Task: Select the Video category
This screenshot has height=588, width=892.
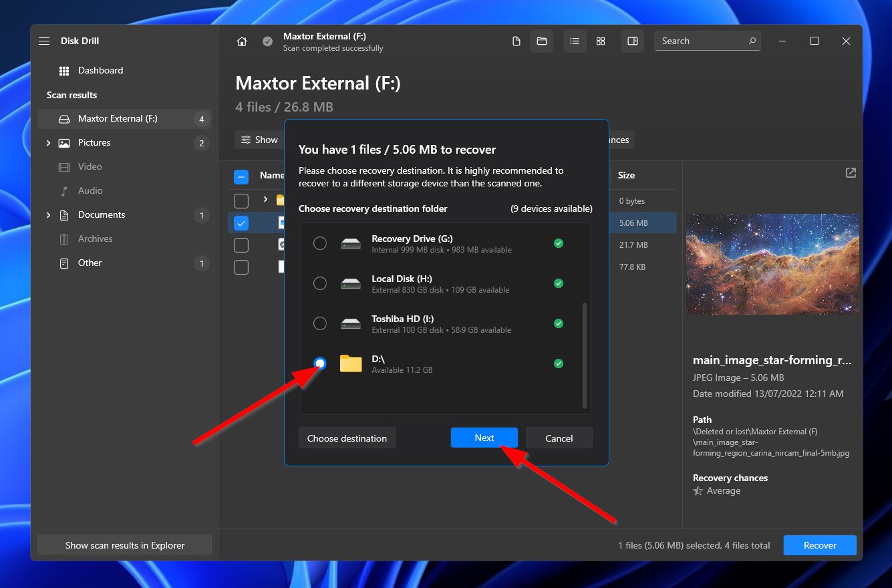Action: 124,167
